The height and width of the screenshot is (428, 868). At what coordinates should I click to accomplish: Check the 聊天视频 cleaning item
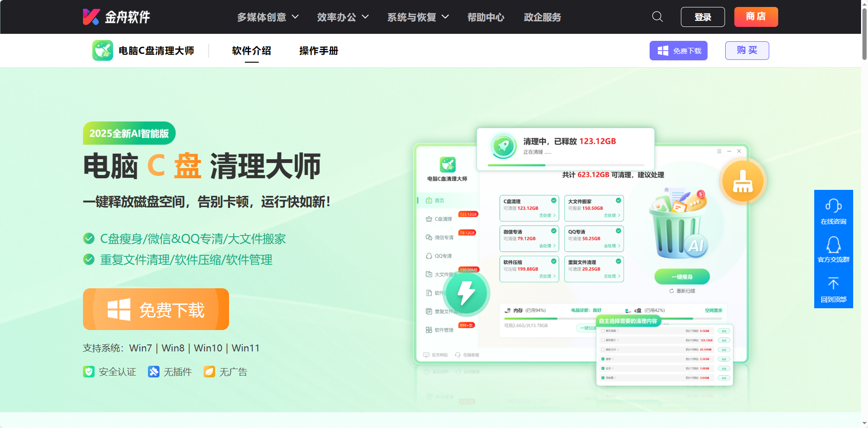[x=603, y=331]
